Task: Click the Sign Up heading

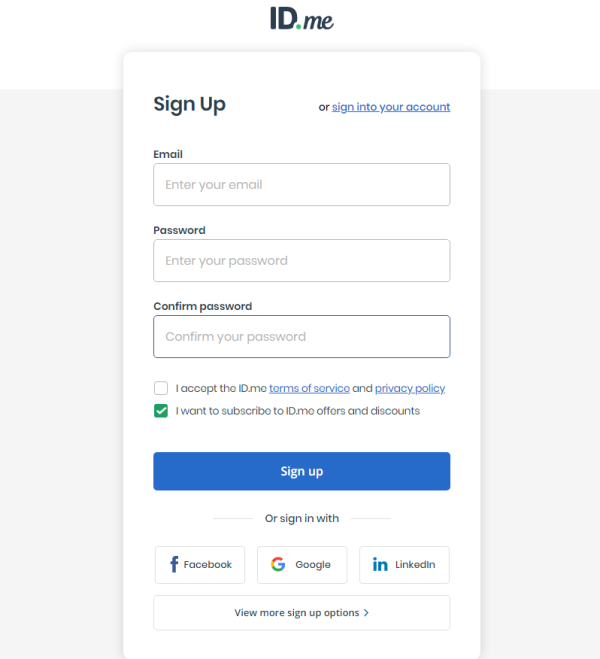Action: (190, 104)
